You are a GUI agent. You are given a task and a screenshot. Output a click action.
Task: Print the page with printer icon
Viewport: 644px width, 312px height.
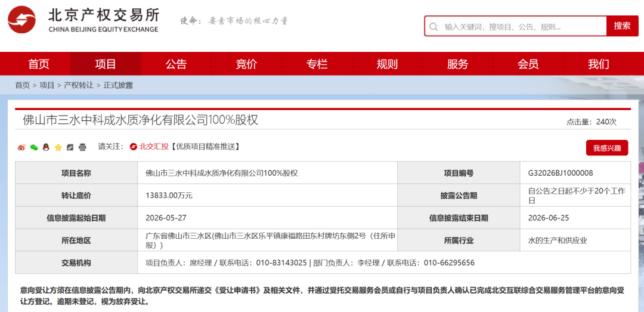click(x=82, y=147)
